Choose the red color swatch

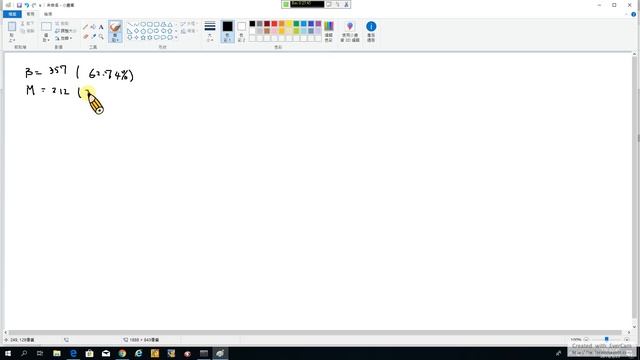point(274,24)
